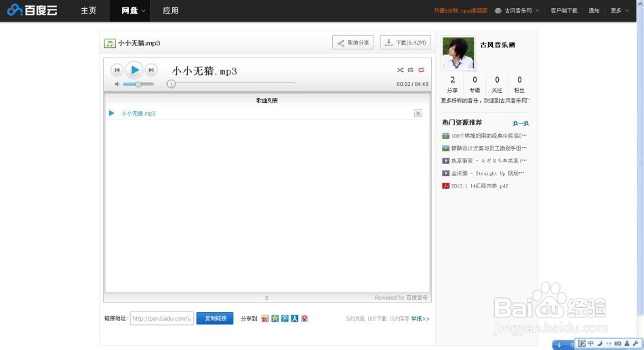Toggle red repeat mode icon
Viewport: 644px width, 350px height.
click(422, 70)
